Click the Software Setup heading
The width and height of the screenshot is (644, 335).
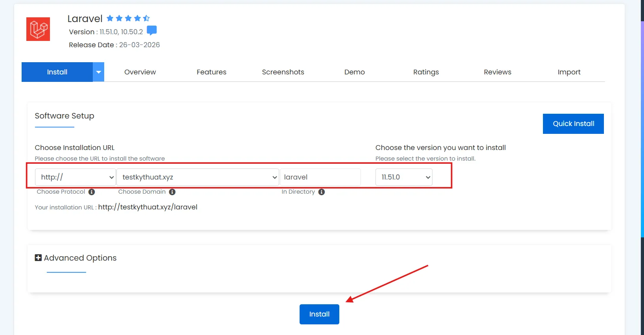click(x=64, y=116)
